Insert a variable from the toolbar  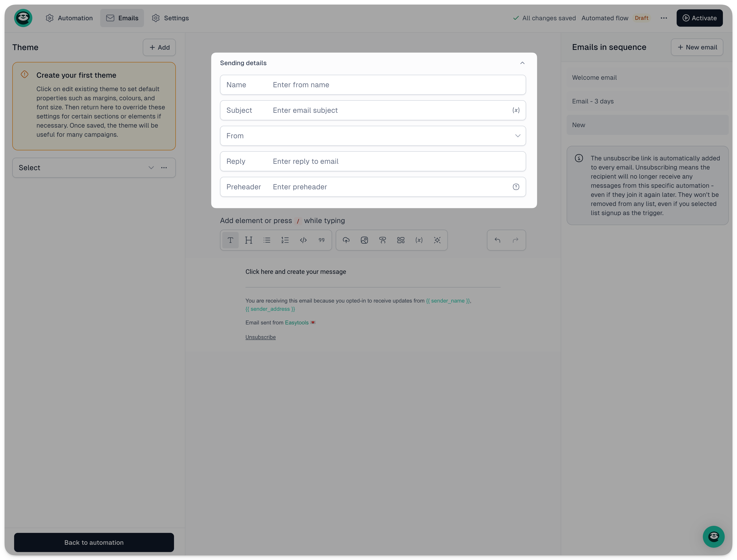coord(419,240)
